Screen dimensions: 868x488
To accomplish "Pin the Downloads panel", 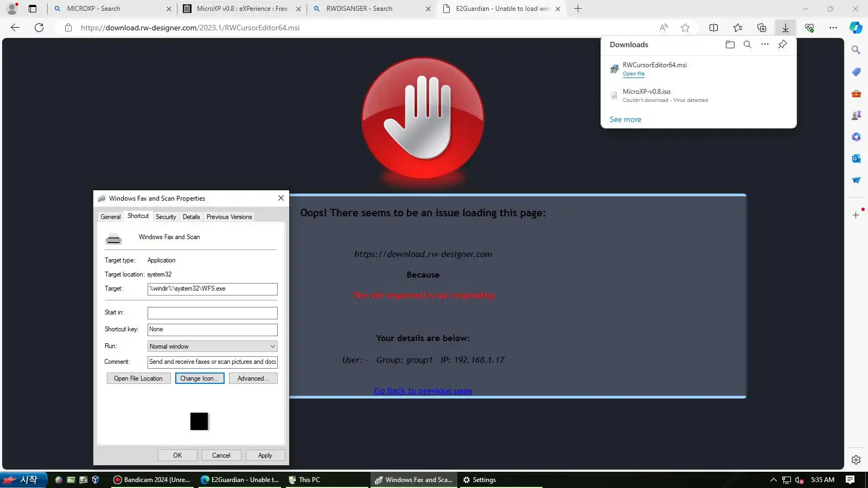I will pyautogui.click(x=782, y=44).
